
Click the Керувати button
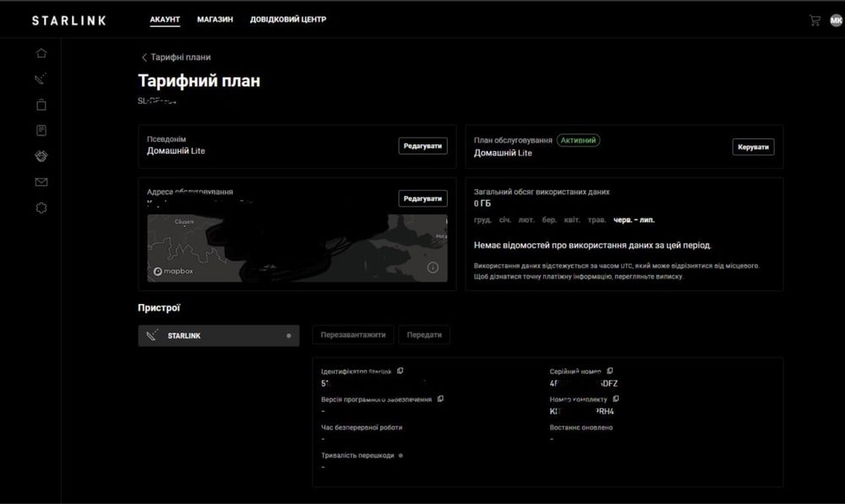(x=754, y=147)
